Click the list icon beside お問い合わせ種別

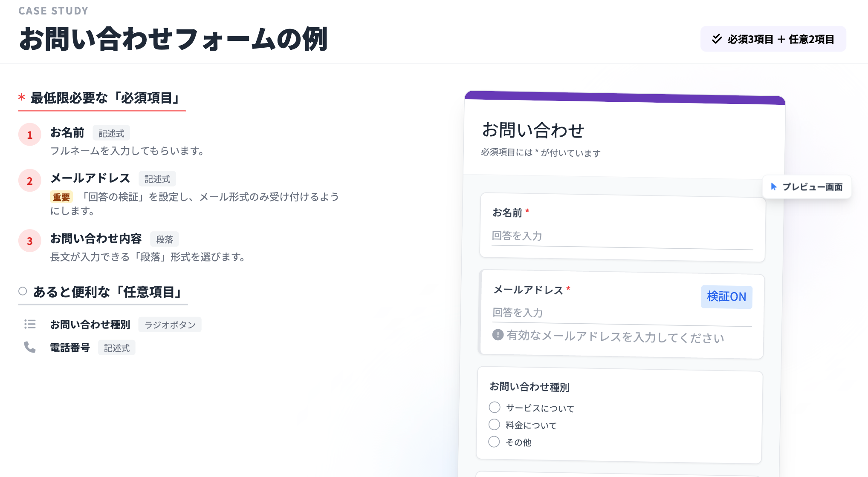(x=30, y=325)
